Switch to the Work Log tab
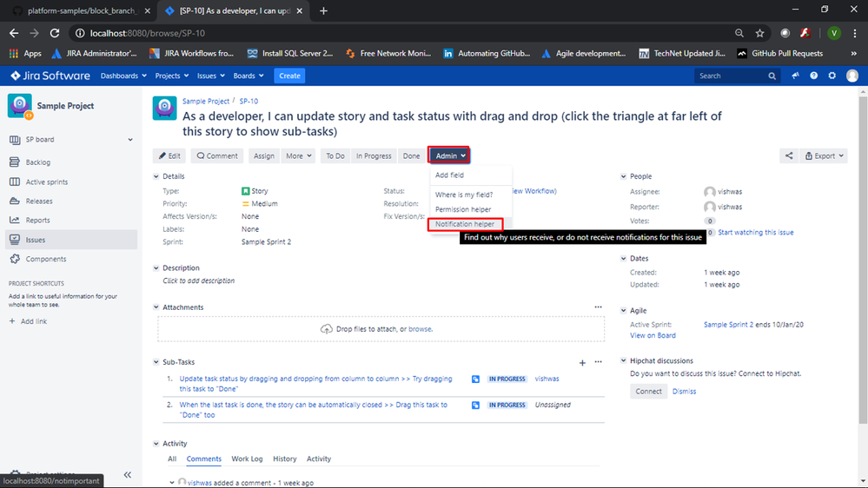868x488 pixels. [247, 458]
